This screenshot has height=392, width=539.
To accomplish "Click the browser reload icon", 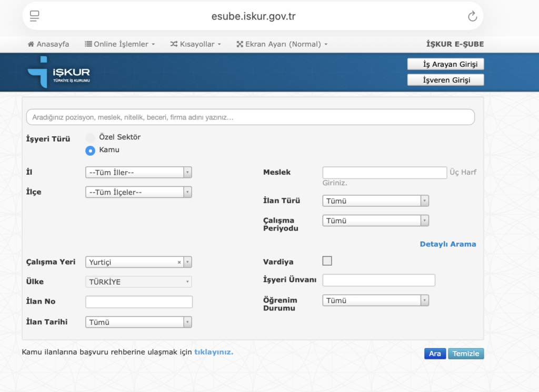I will [x=472, y=16].
